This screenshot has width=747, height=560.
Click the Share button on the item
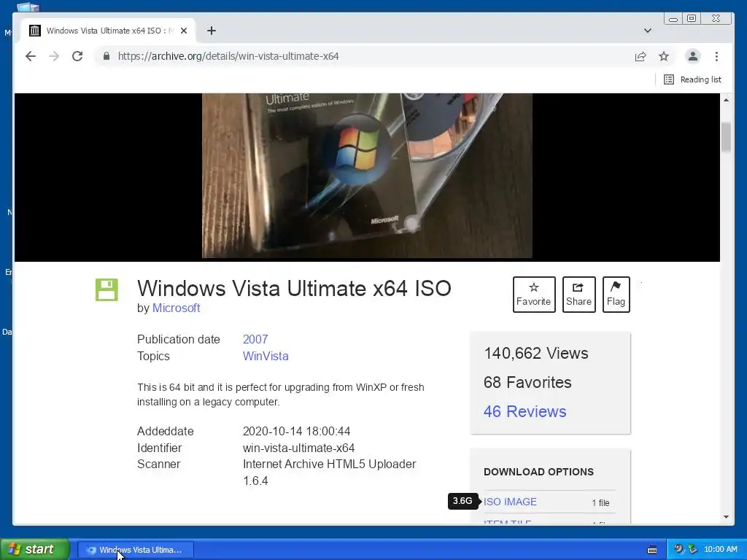point(578,295)
